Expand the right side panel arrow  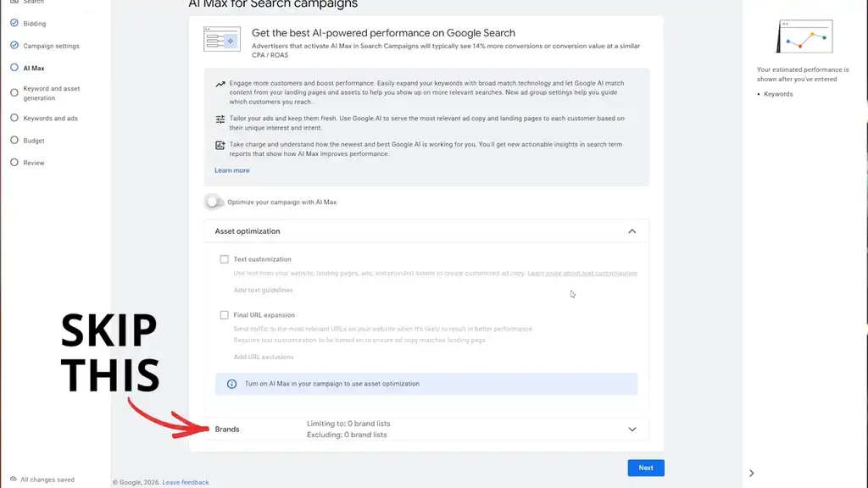[x=751, y=473]
